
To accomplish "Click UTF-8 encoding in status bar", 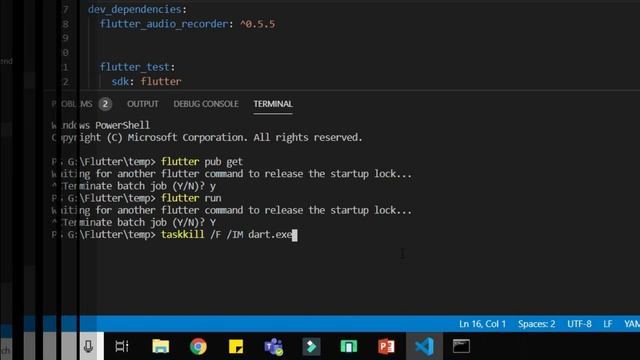I will 579,324.
